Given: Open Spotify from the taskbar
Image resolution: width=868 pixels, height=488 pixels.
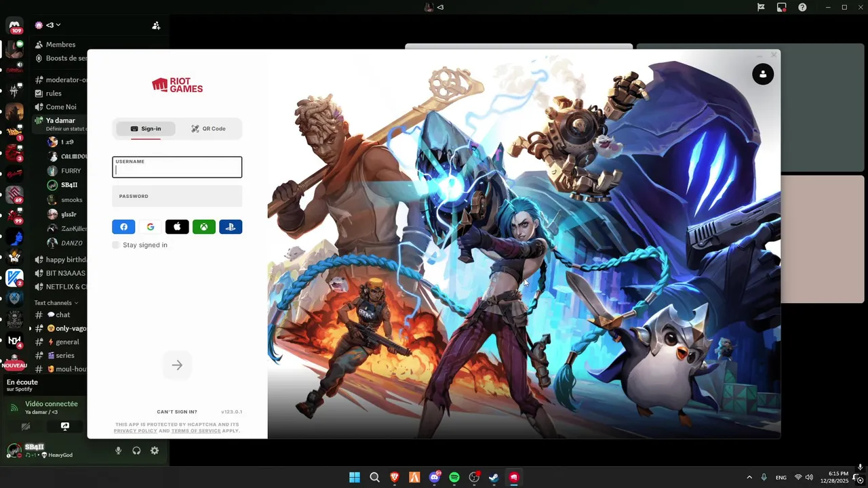Looking at the screenshot, I should click(x=454, y=477).
